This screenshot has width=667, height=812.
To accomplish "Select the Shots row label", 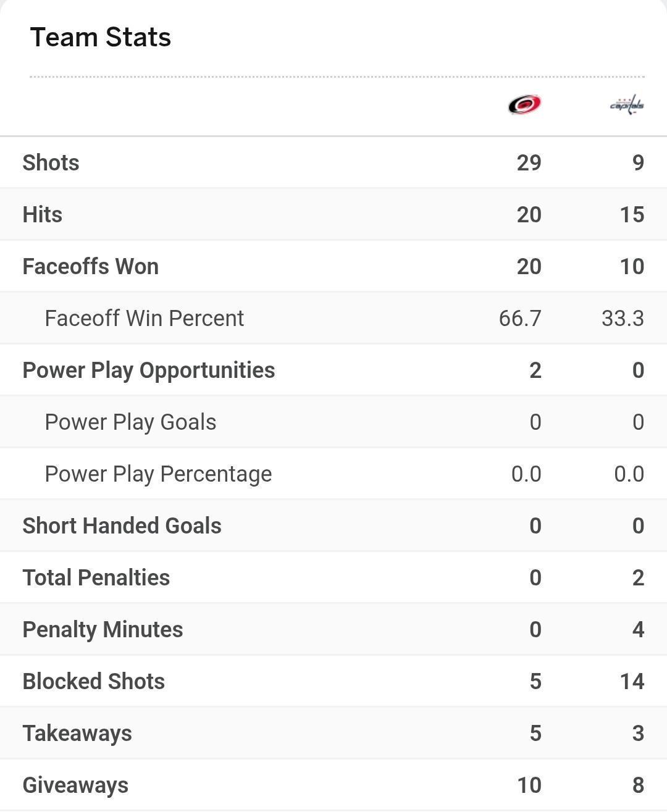I will (x=51, y=162).
